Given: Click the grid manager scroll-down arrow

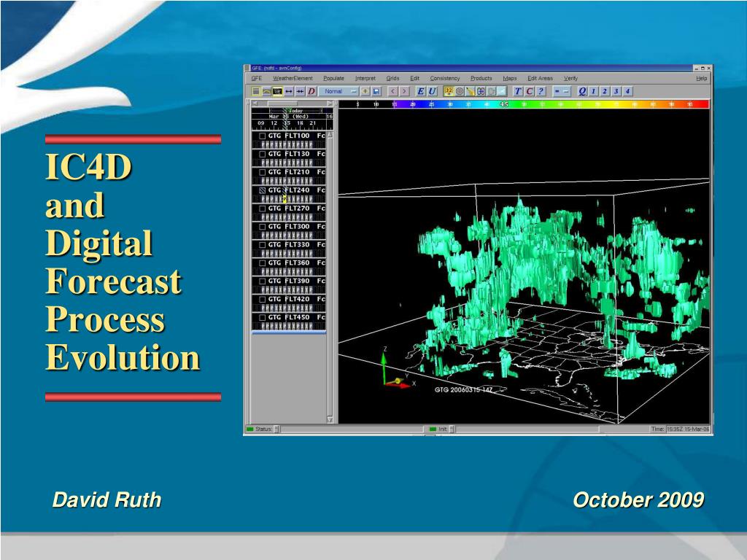Looking at the screenshot, I should coord(330,419).
